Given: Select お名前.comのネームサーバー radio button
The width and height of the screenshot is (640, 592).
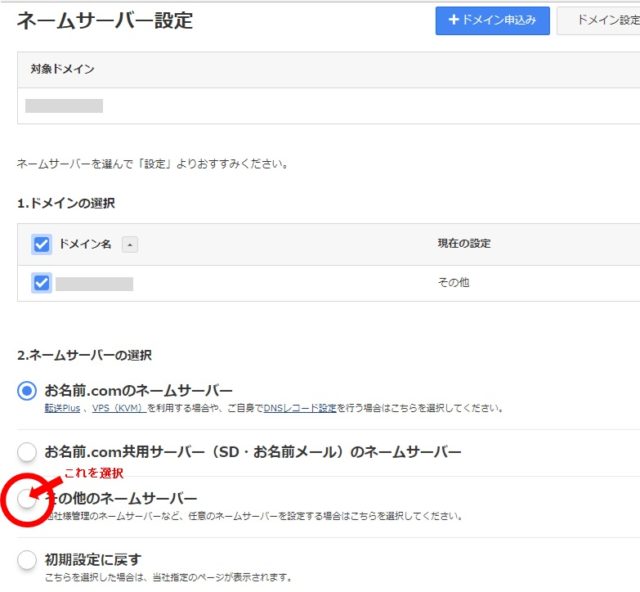Looking at the screenshot, I should [x=27, y=390].
